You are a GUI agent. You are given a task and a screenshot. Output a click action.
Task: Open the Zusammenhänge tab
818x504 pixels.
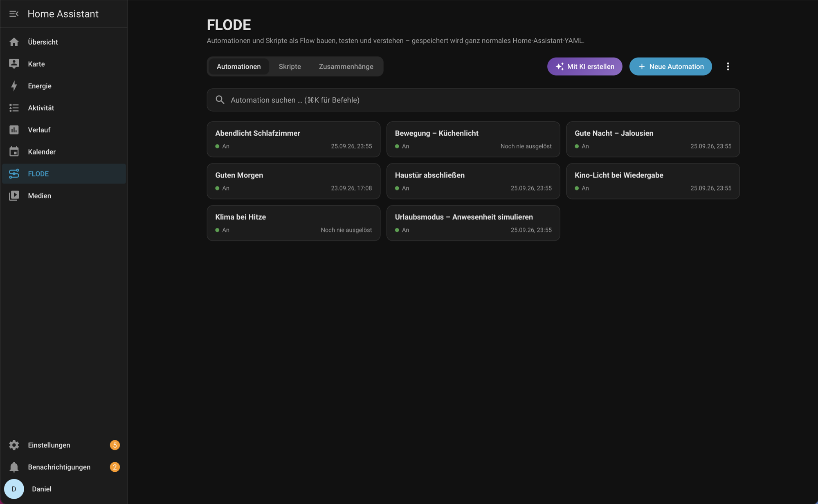click(346, 67)
